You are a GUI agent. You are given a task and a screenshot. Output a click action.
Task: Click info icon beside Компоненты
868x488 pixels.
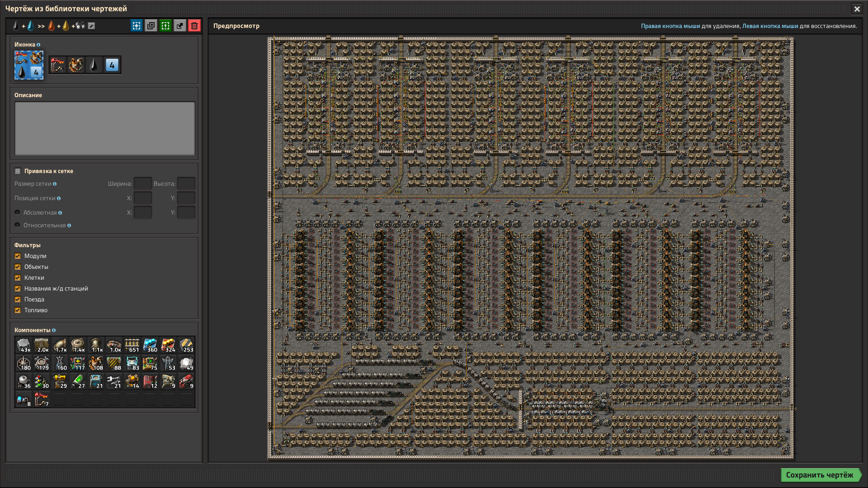coord(54,330)
